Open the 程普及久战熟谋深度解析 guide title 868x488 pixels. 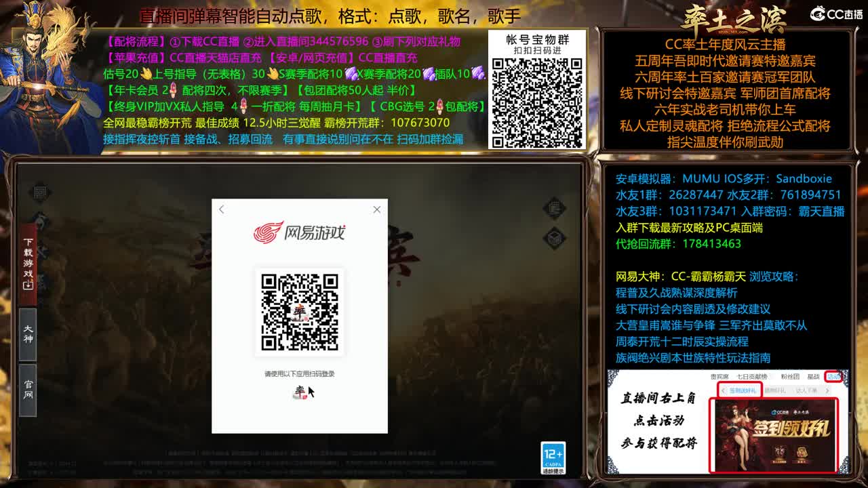click(x=676, y=293)
